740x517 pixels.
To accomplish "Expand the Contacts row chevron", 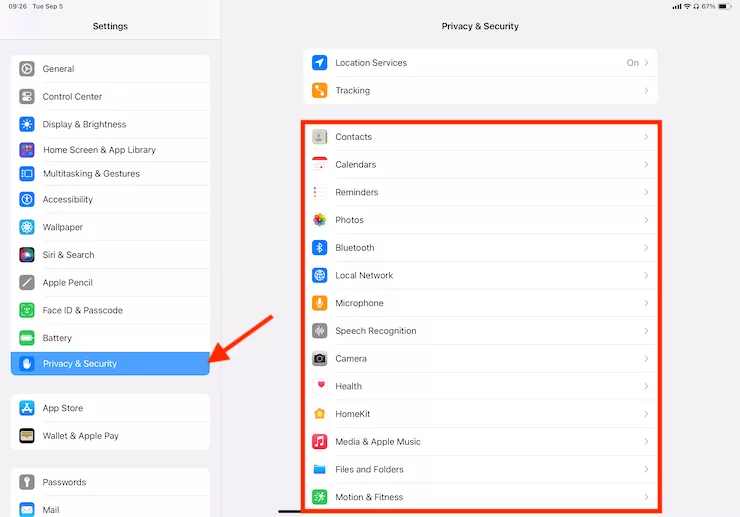I will tap(646, 136).
